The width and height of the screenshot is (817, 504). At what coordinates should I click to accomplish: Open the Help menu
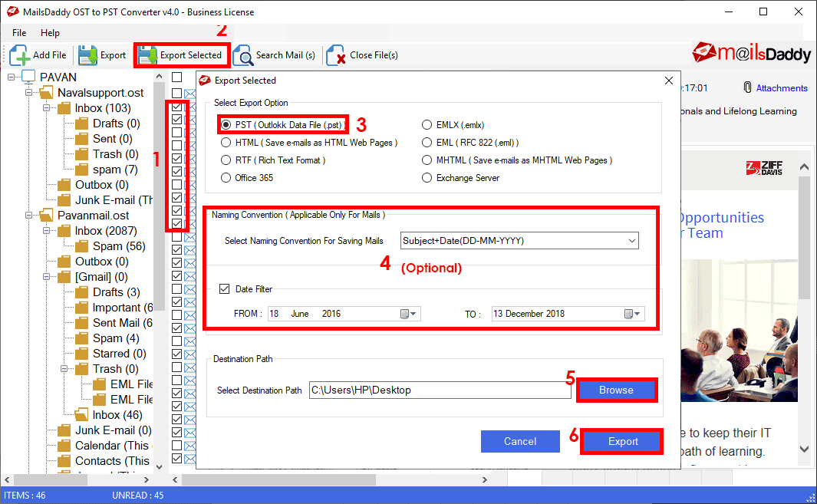[51, 33]
